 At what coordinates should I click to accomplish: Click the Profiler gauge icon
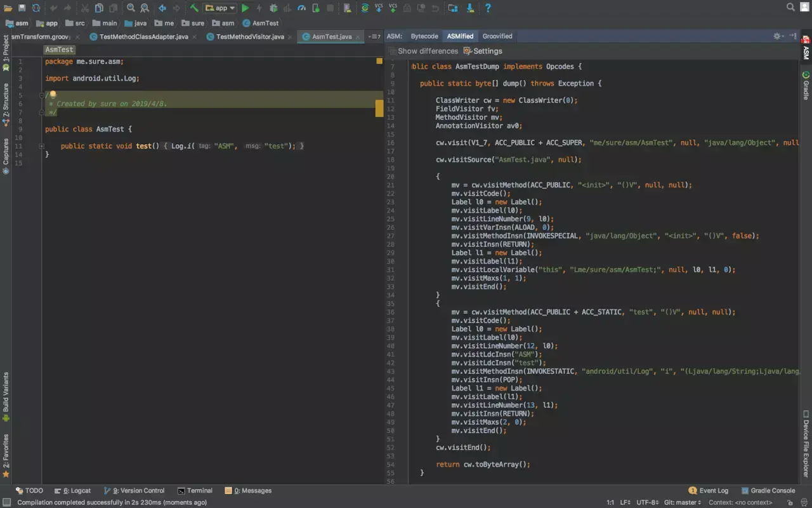pyautogui.click(x=301, y=8)
